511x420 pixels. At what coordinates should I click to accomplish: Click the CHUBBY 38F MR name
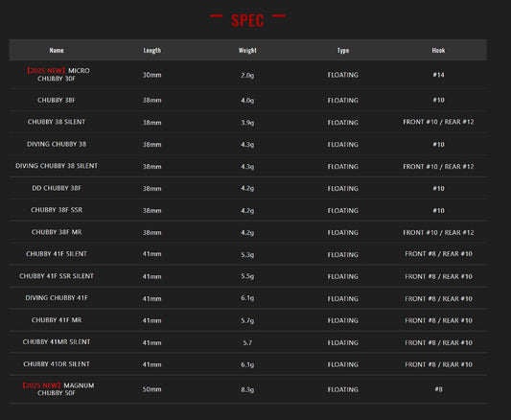point(57,232)
